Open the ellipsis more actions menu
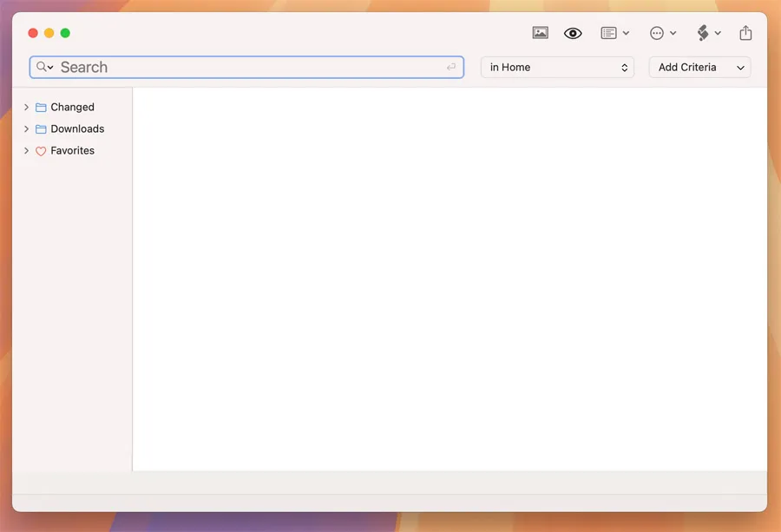 point(662,33)
